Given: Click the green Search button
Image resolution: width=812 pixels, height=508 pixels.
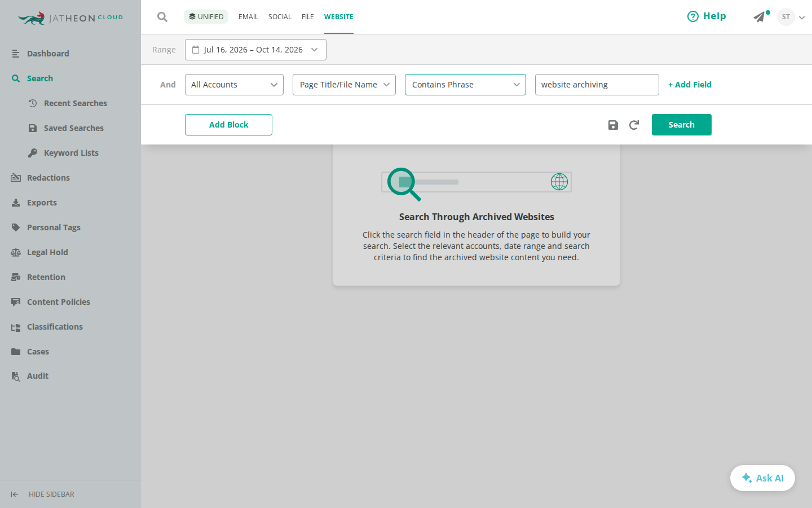Looking at the screenshot, I should point(681,125).
